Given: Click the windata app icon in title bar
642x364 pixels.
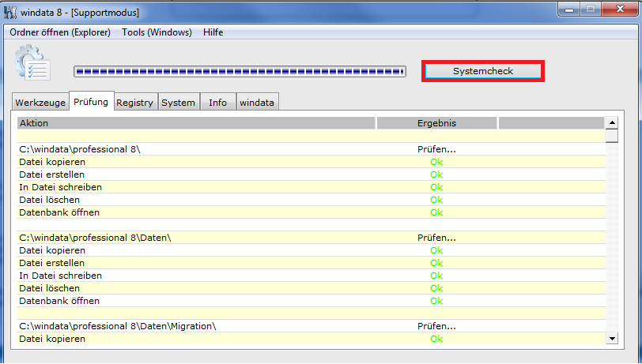Looking at the screenshot, I should pyautogui.click(x=10, y=13).
